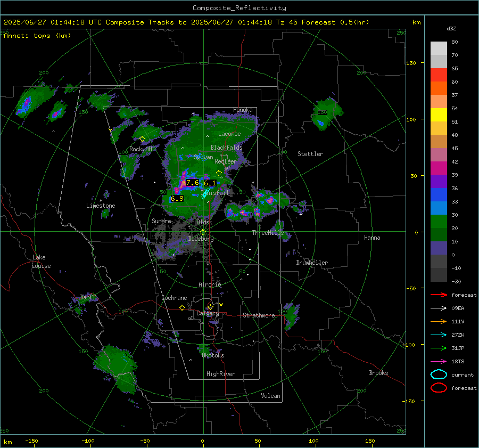Click the yellow diamond marker above Calgary
The image size is (479, 448).
click(210, 307)
